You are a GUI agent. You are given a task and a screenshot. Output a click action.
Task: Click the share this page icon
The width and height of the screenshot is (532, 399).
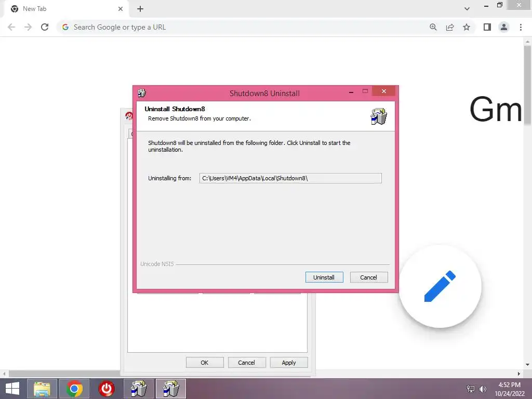450,27
